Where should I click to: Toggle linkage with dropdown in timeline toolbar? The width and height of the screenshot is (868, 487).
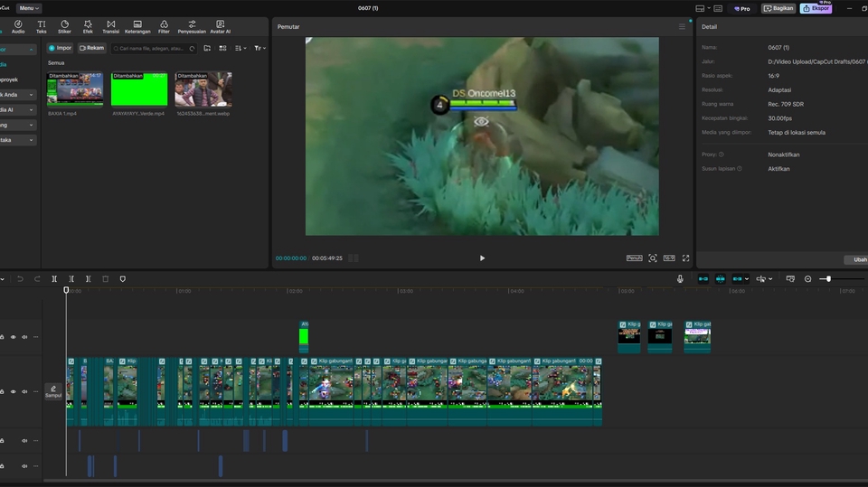(x=741, y=279)
